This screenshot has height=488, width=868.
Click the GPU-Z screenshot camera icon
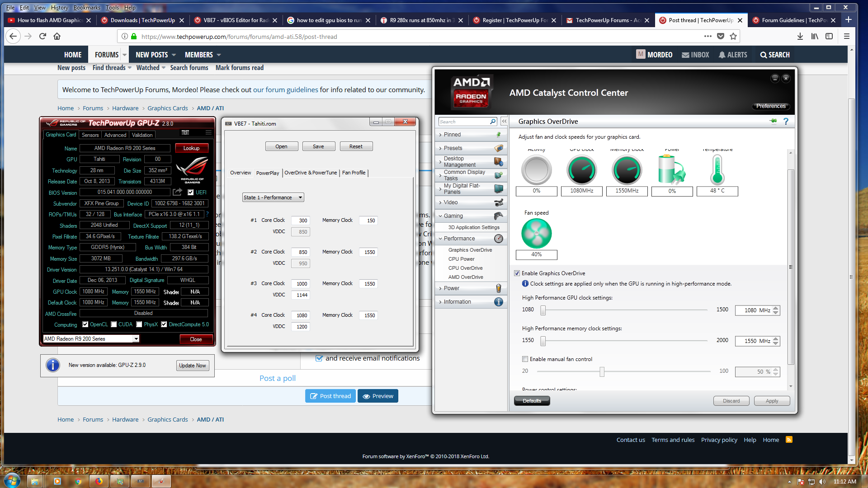pos(185,132)
